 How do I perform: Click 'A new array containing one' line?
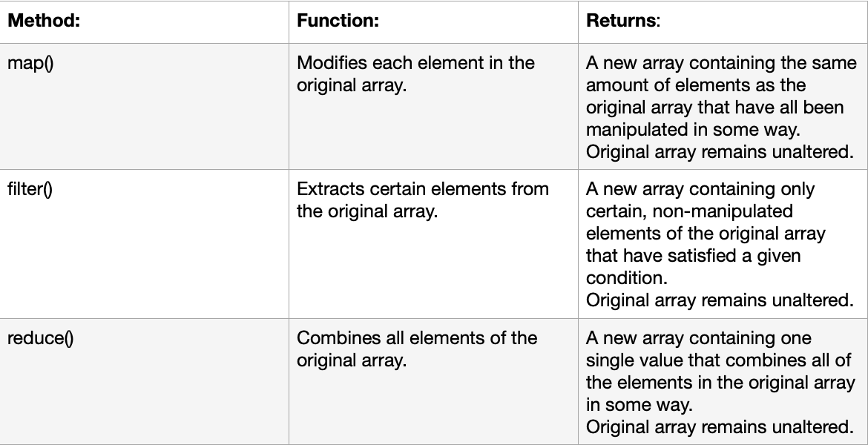pyautogui.click(x=699, y=337)
